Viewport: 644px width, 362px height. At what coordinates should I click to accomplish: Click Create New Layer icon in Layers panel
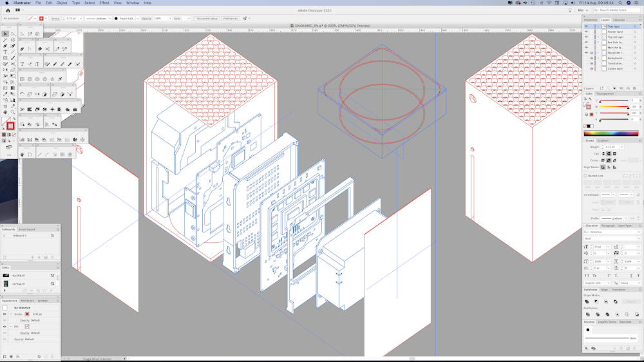click(x=628, y=88)
